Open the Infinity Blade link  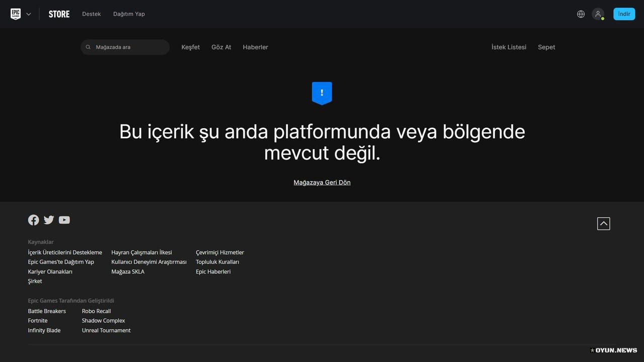coord(44,330)
